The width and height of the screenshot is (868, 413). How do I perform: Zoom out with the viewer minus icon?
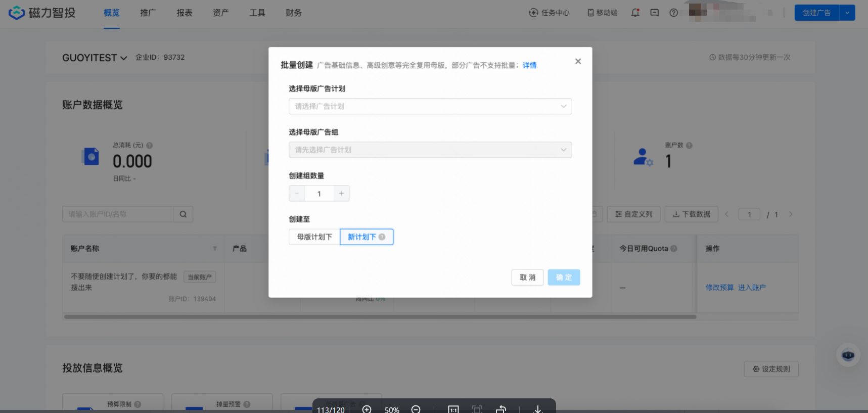416,409
